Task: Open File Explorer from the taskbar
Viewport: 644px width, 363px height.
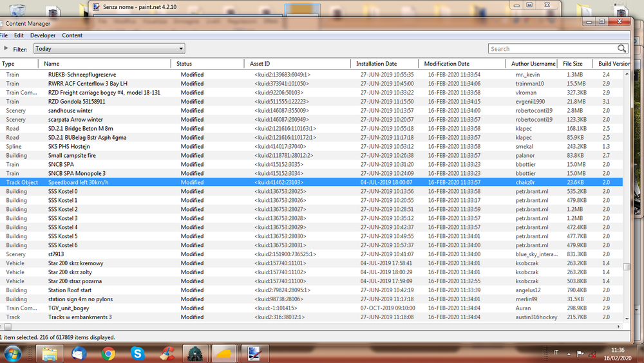Action: click(50, 353)
